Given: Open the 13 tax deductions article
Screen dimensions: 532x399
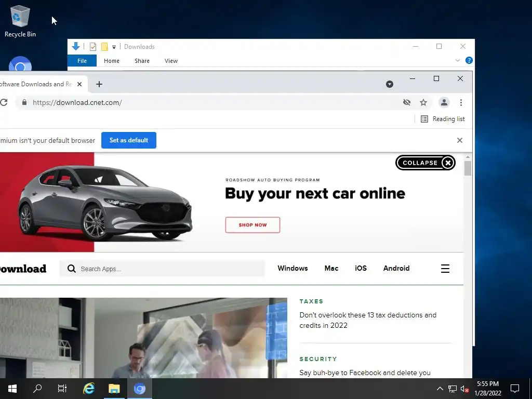Looking at the screenshot, I should pyautogui.click(x=368, y=320).
